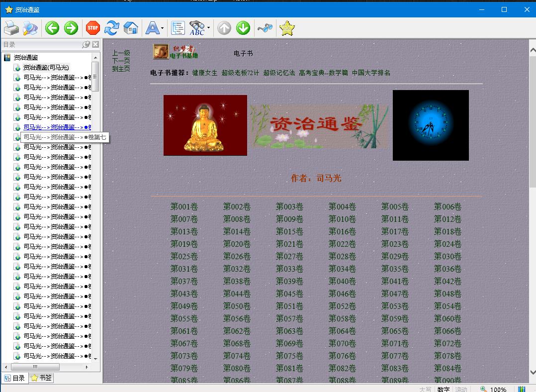Click the zoom magnifier icon in status bar

click(x=483, y=389)
